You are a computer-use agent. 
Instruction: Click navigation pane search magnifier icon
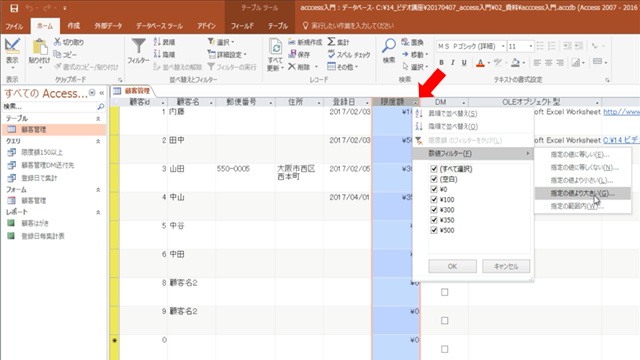pos(101,107)
